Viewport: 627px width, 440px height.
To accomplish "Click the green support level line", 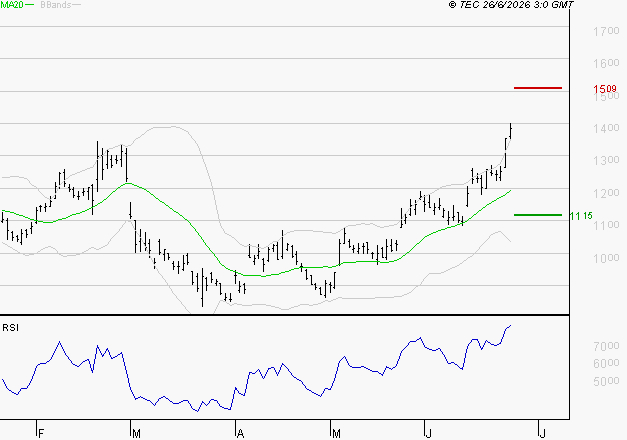I will 538,215.
